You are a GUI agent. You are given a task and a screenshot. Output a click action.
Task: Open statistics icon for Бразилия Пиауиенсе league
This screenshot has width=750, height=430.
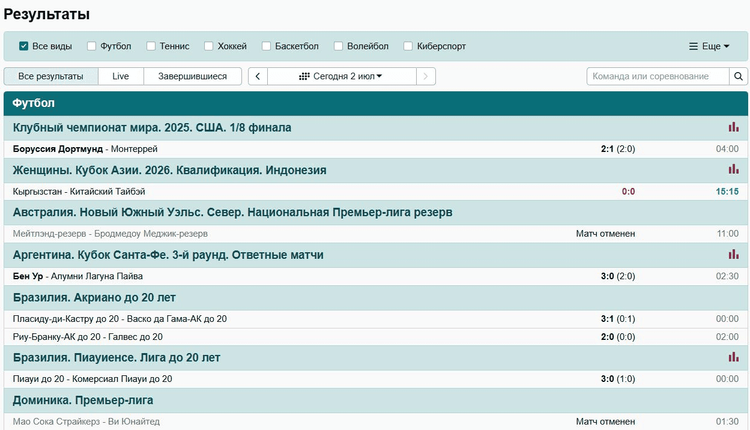pos(733,357)
